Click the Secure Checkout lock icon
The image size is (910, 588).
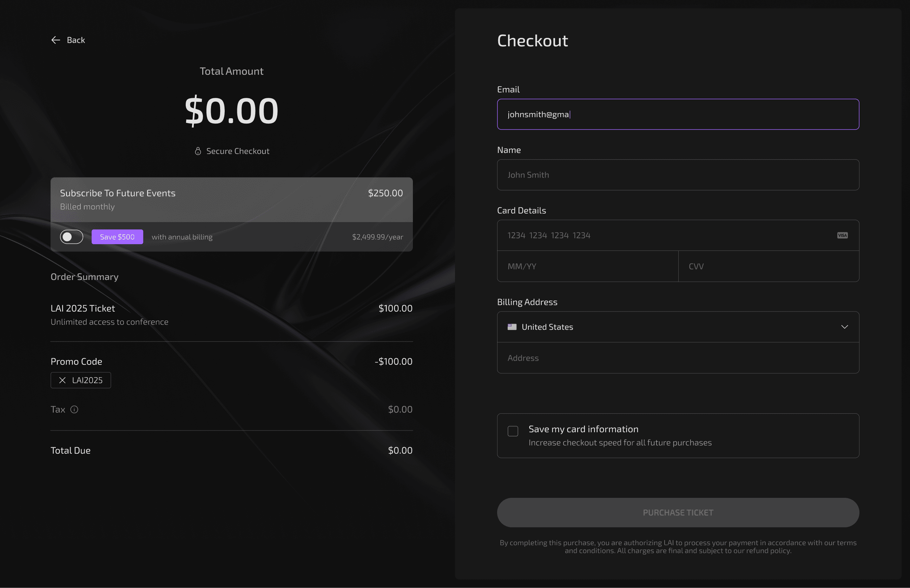click(x=198, y=151)
